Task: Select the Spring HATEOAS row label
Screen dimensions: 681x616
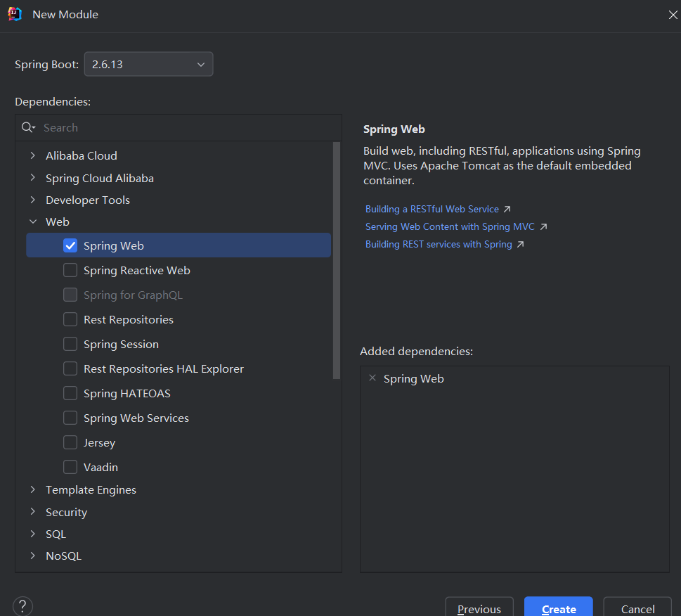Action: (x=127, y=393)
